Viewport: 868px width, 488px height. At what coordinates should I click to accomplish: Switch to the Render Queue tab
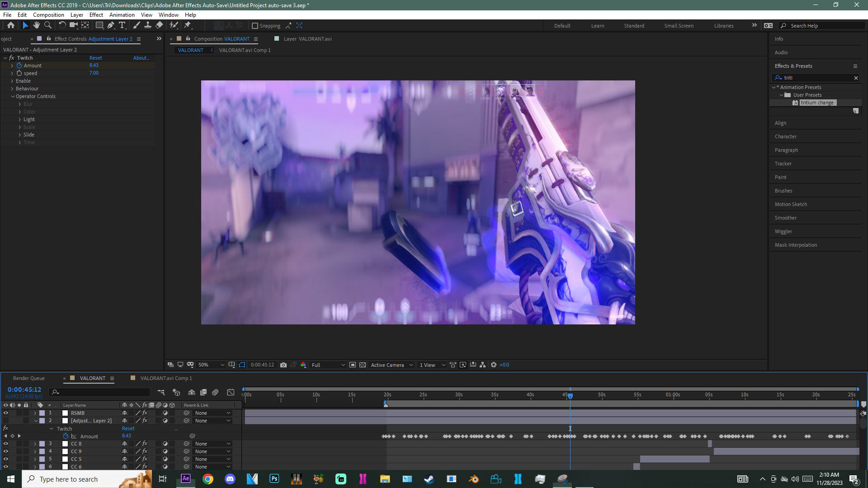pos(28,378)
